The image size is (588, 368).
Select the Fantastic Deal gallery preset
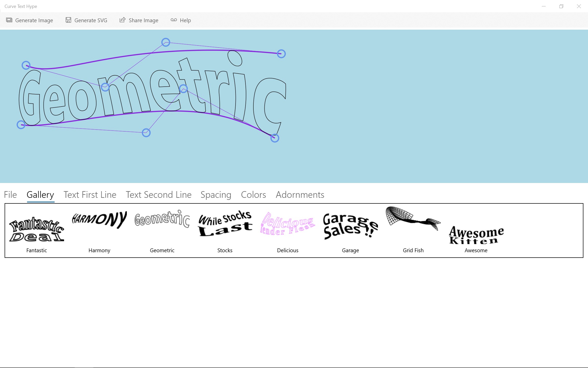[x=36, y=229]
